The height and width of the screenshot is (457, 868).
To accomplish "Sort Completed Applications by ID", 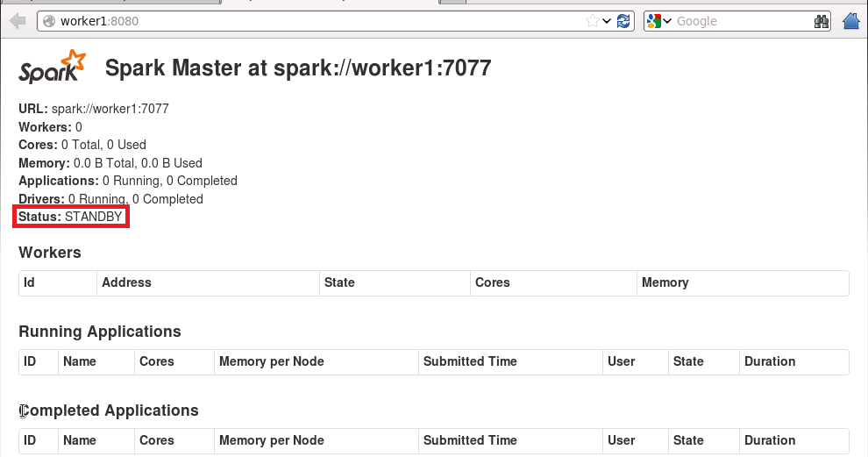I will point(39,441).
